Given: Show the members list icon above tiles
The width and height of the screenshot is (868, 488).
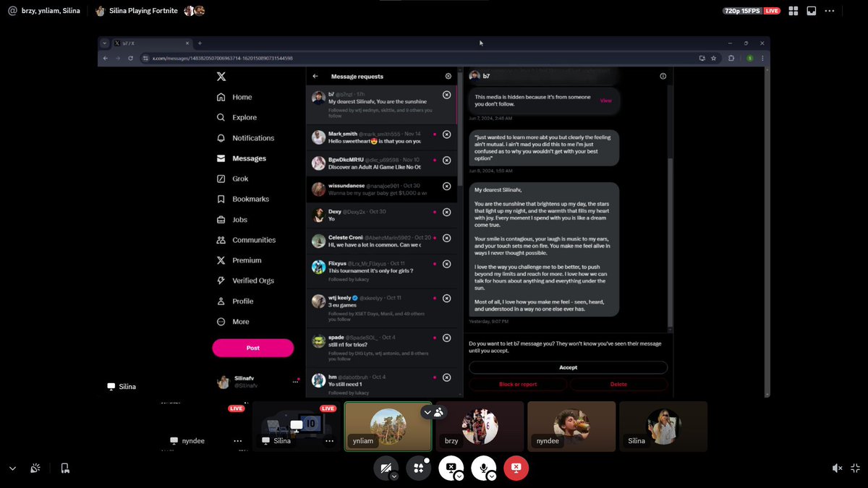Looking at the screenshot, I should pyautogui.click(x=439, y=412).
